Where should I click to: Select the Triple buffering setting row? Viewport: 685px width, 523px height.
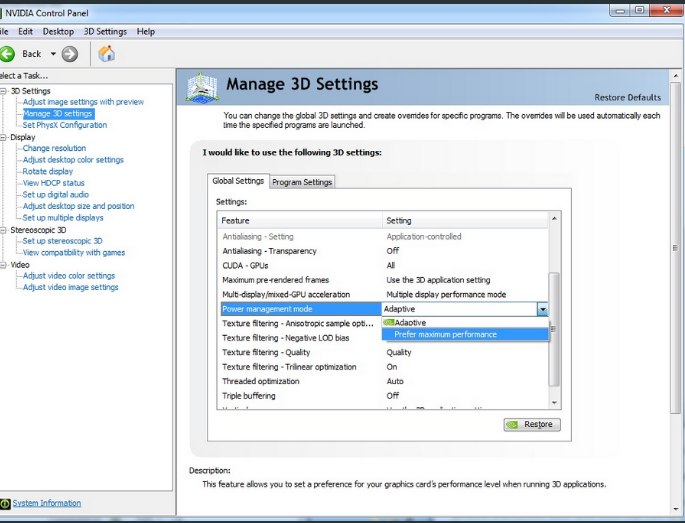tap(384, 396)
